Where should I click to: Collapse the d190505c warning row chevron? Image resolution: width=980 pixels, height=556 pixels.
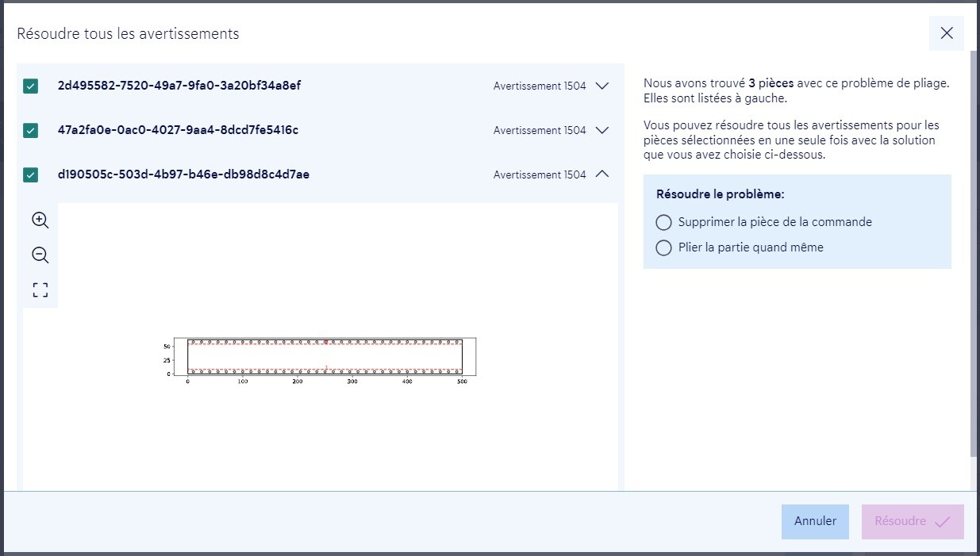(602, 174)
